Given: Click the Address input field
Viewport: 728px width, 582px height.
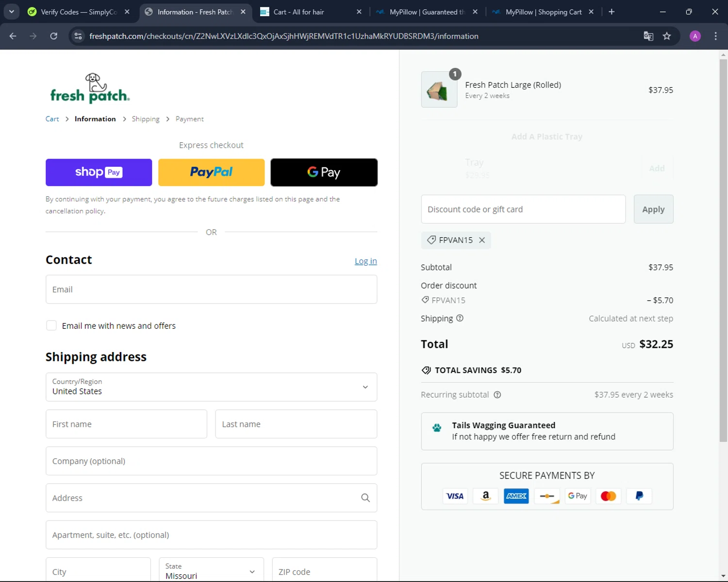Looking at the screenshot, I should 211,498.
